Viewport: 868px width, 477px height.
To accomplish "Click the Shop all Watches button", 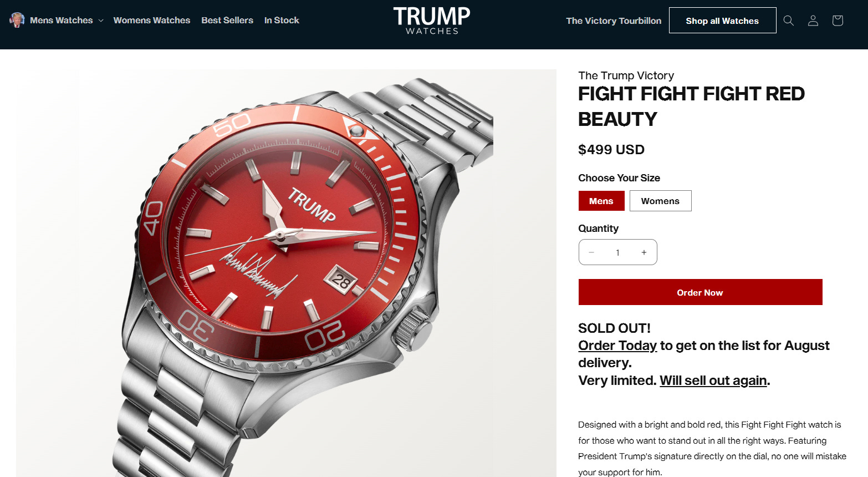I will pyautogui.click(x=722, y=21).
